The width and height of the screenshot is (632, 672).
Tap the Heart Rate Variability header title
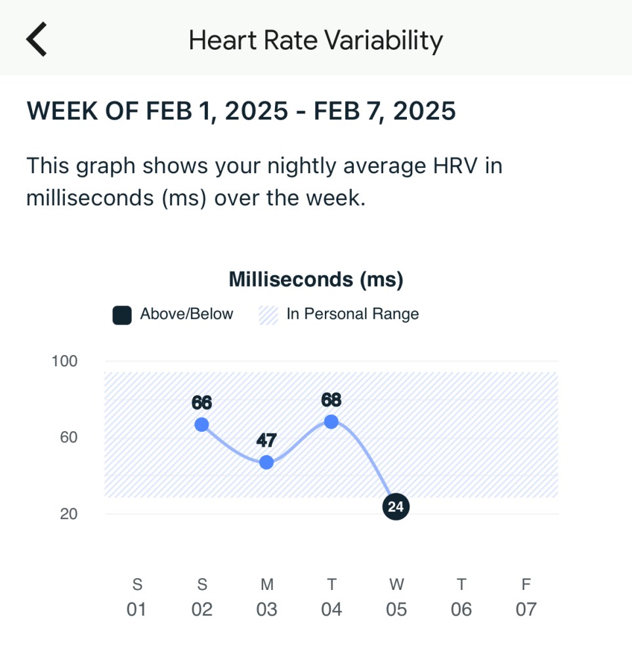coord(316,40)
